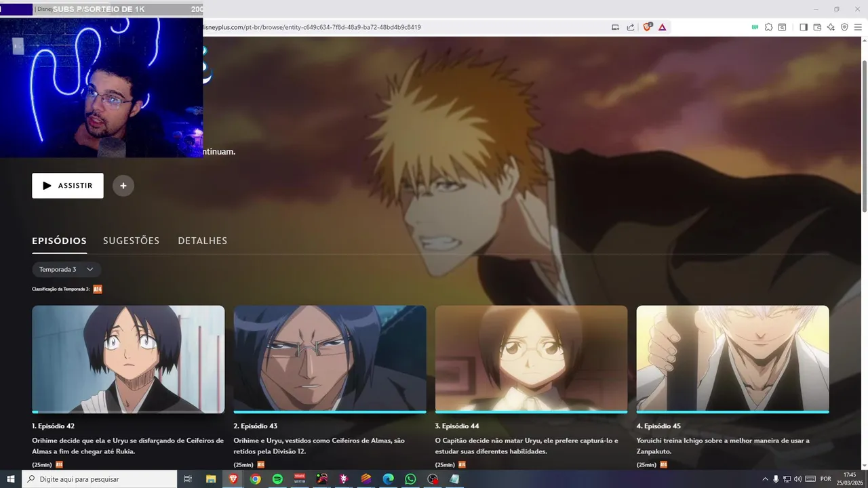The width and height of the screenshot is (868, 488).
Task: Open Google Chrome from the taskbar
Action: (256, 479)
